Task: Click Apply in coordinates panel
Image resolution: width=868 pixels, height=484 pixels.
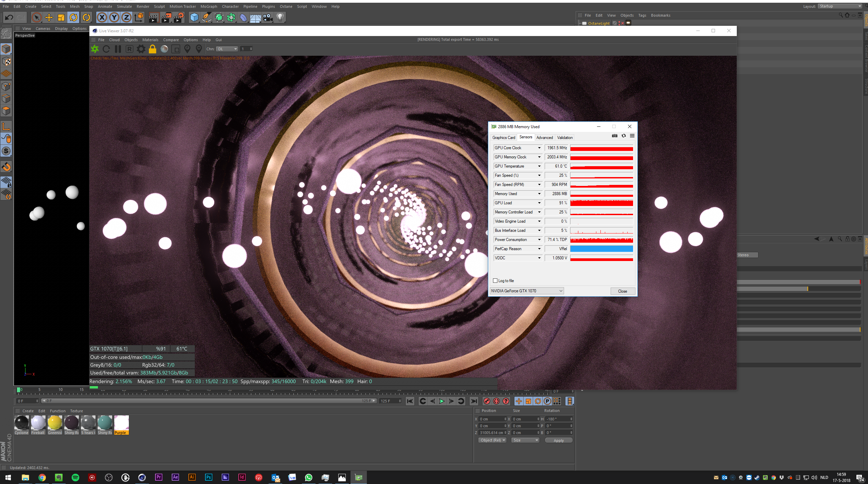Action: pyautogui.click(x=558, y=440)
